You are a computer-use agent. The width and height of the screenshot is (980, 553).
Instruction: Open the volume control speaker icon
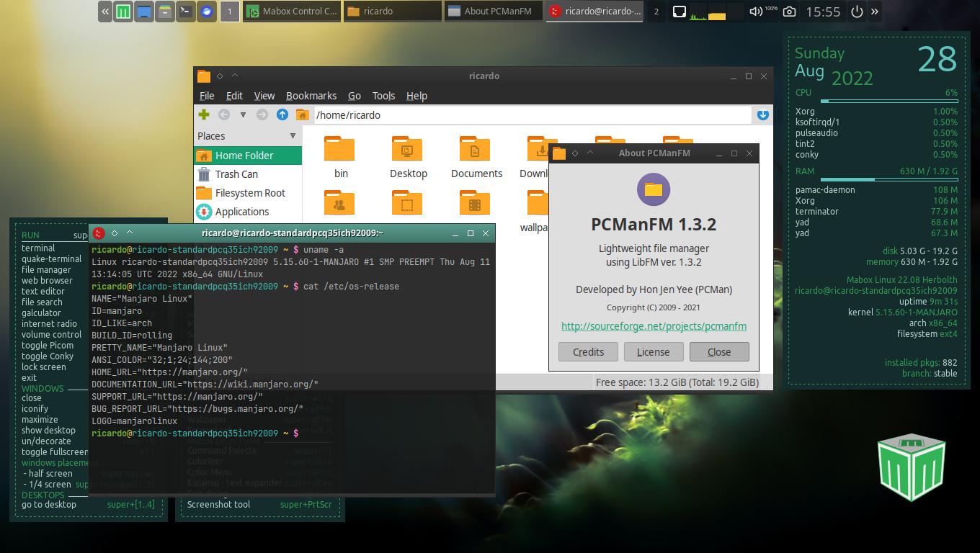click(756, 12)
